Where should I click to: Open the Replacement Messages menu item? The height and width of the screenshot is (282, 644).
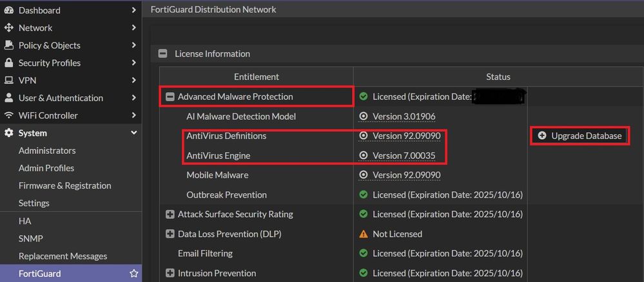63,256
